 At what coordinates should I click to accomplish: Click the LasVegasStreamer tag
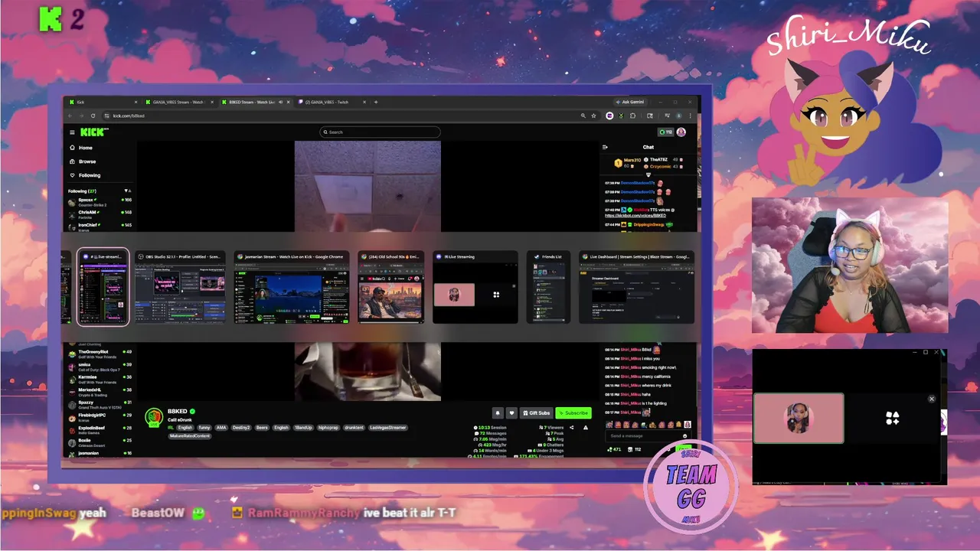pos(387,428)
